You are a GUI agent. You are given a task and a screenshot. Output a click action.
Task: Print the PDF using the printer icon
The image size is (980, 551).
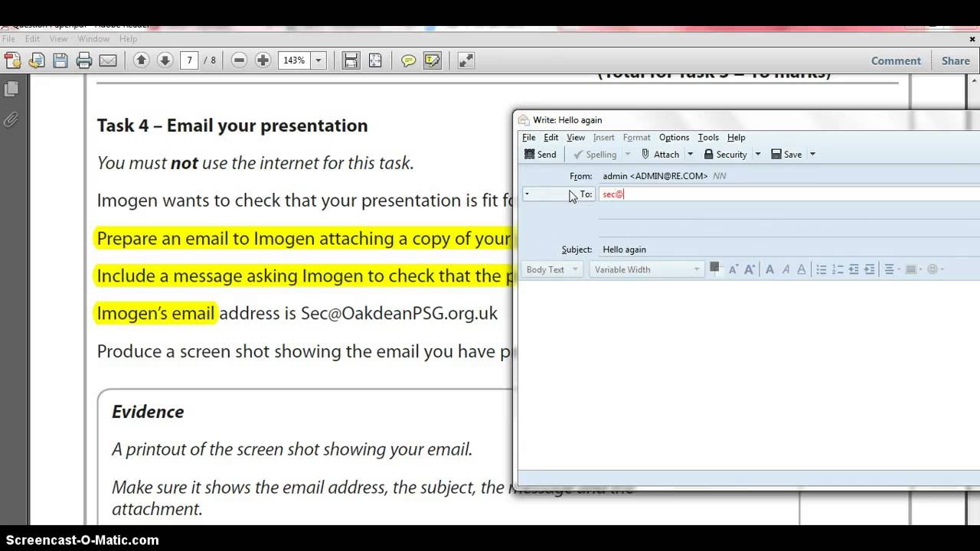(x=84, y=60)
